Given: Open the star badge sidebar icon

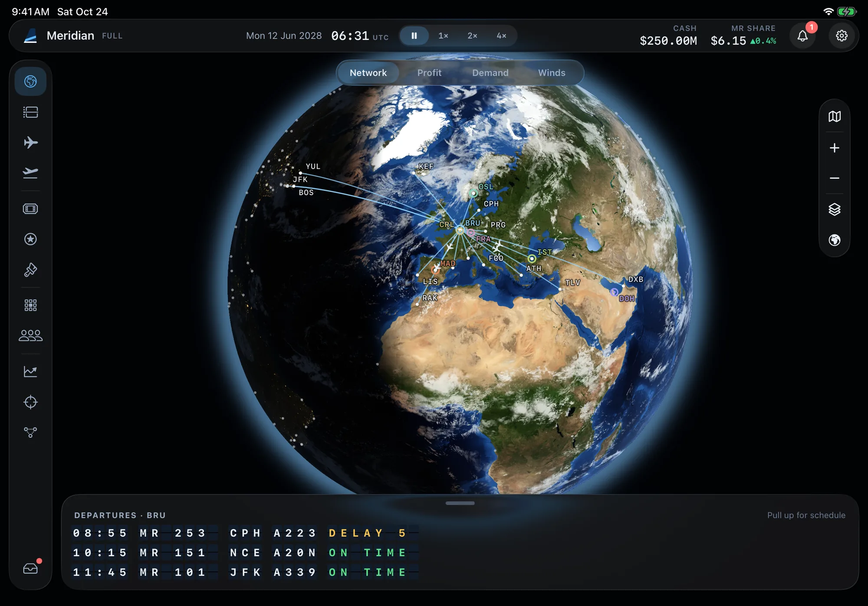Looking at the screenshot, I should coord(30,239).
